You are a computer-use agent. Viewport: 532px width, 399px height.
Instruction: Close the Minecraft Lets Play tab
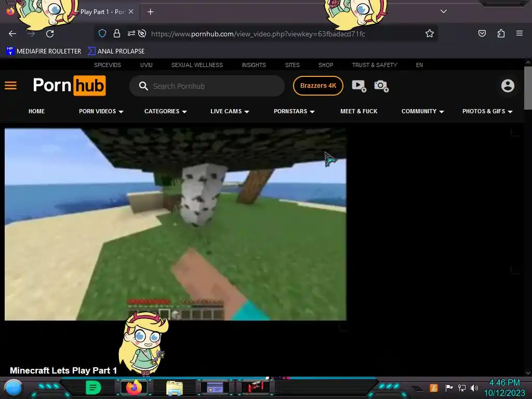point(131,11)
